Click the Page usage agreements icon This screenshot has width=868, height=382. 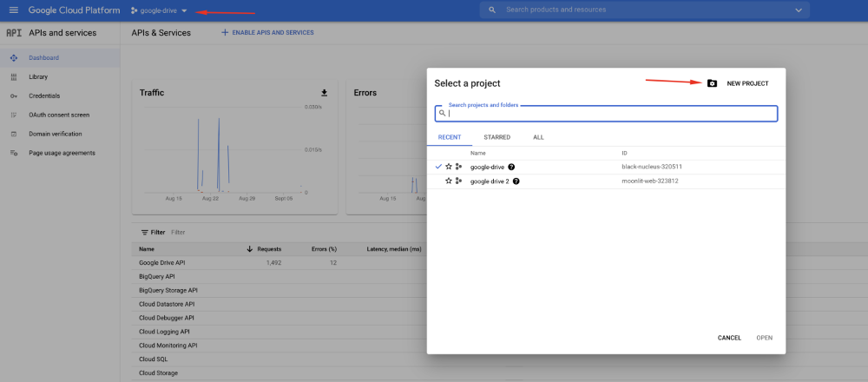point(14,153)
